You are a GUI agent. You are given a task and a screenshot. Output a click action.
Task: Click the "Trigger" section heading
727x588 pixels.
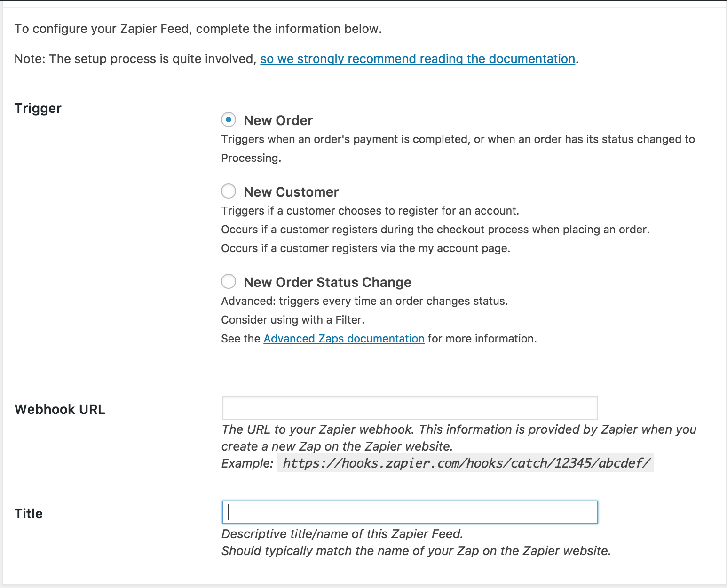coord(38,108)
